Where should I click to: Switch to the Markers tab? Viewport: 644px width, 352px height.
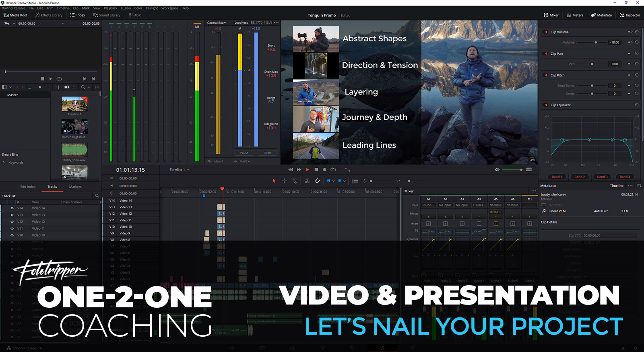[x=75, y=187]
